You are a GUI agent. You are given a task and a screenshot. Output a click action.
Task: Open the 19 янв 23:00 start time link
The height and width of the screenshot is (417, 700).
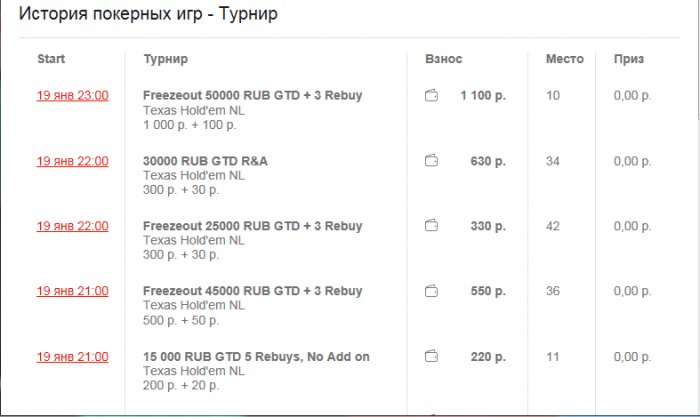point(72,96)
